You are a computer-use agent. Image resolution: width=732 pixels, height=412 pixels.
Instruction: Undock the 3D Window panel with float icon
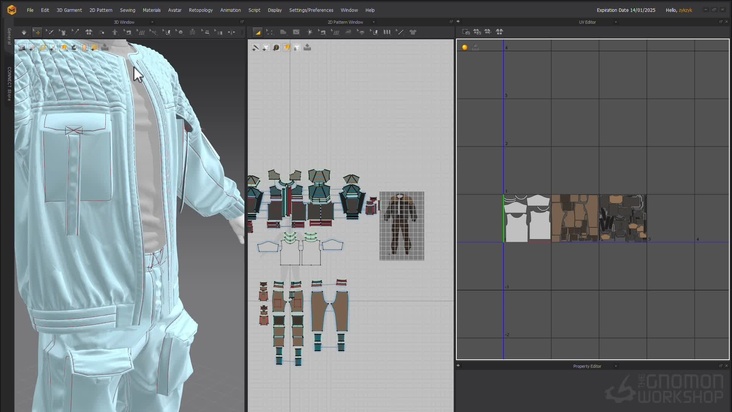pos(242,22)
